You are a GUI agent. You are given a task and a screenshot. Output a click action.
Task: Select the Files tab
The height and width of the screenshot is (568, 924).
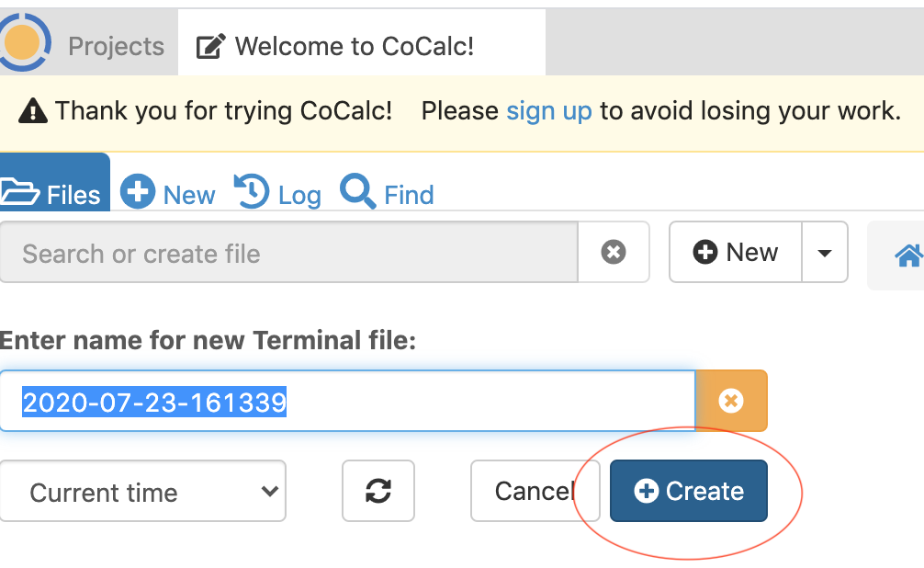[x=53, y=193]
